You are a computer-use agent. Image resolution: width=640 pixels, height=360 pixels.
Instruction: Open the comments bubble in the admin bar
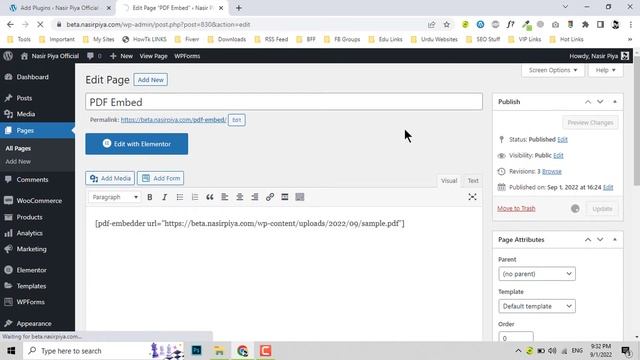tap(94, 56)
